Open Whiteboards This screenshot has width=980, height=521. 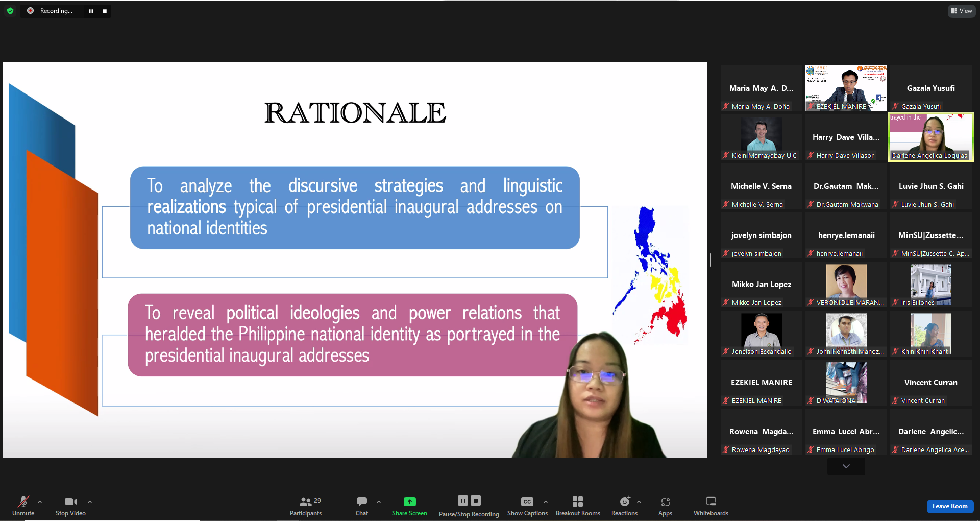pyautogui.click(x=710, y=506)
